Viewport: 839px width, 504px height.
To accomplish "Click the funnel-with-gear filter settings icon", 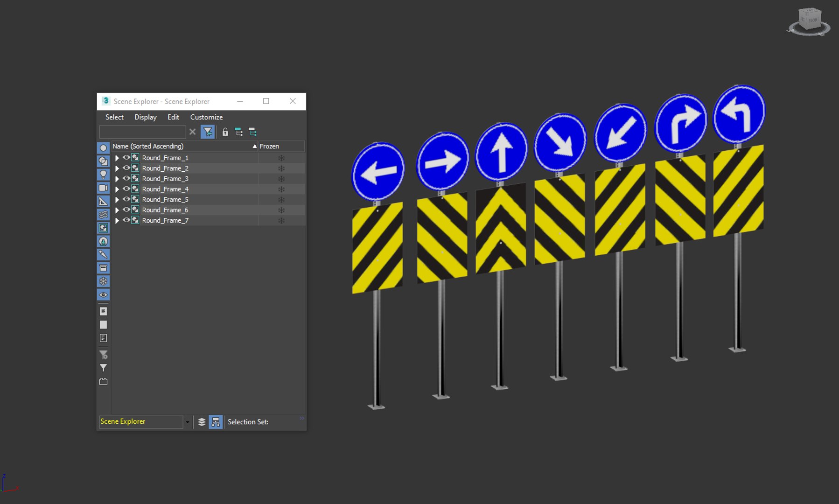I will pos(103,355).
